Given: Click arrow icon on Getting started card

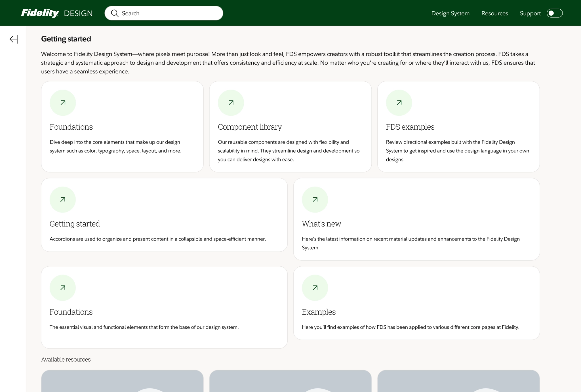Looking at the screenshot, I should point(63,200).
